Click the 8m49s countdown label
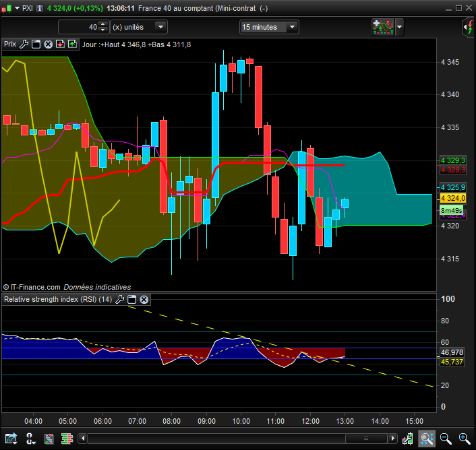 452,210
